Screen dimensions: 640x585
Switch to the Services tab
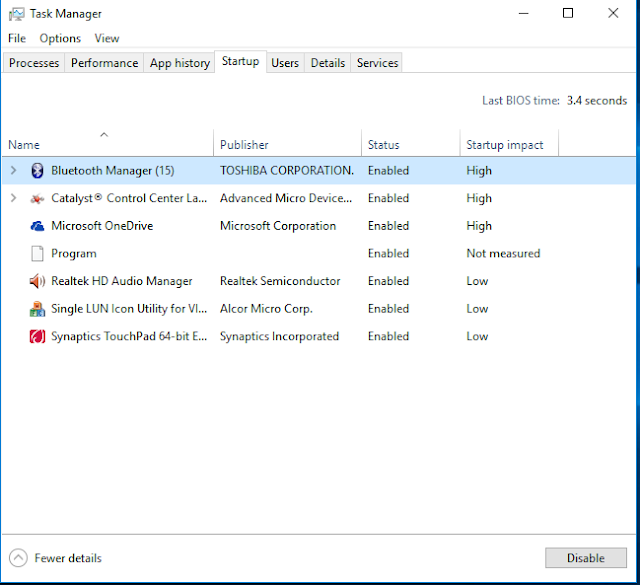(x=377, y=63)
